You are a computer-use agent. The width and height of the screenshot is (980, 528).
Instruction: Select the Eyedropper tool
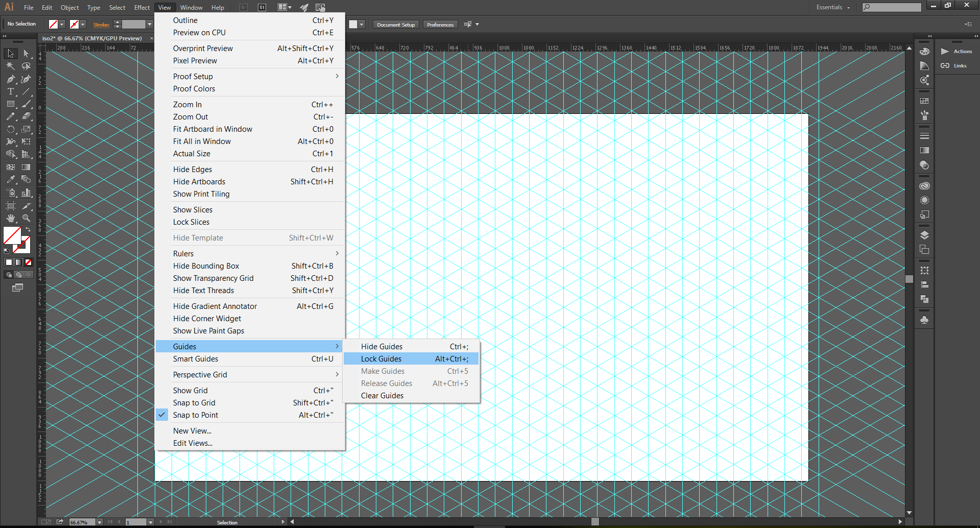11,179
